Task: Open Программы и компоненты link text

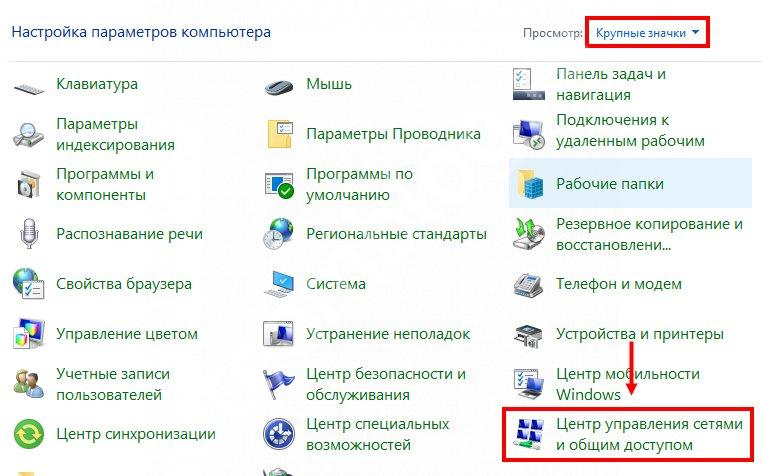Action: (105, 184)
